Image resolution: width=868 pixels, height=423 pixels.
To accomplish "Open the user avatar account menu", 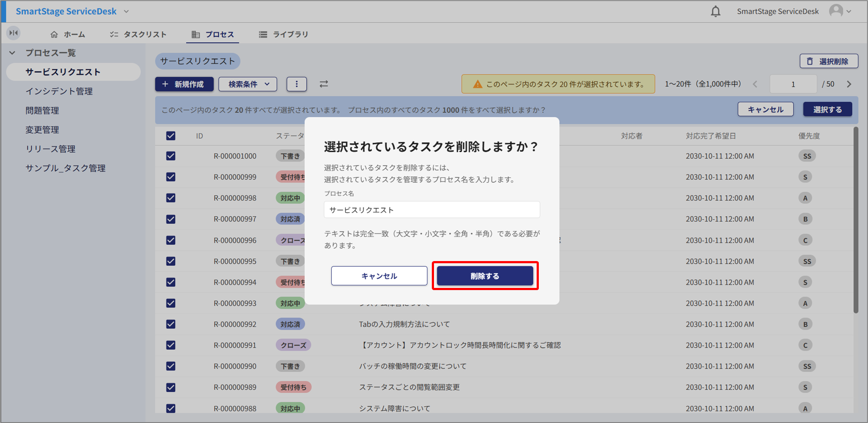I will (839, 11).
